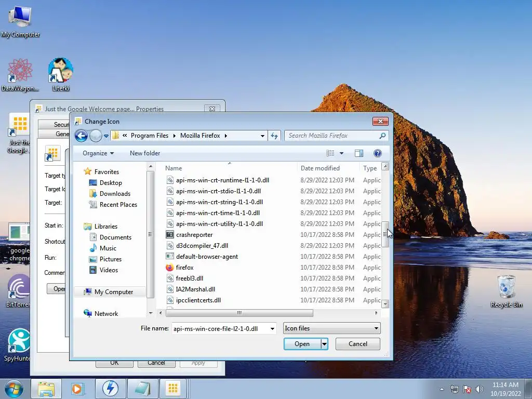The height and width of the screenshot is (399, 532).
Task: Select api-ms-win-crt-stdio-l1-1-0.dll file
Action: 219,191
